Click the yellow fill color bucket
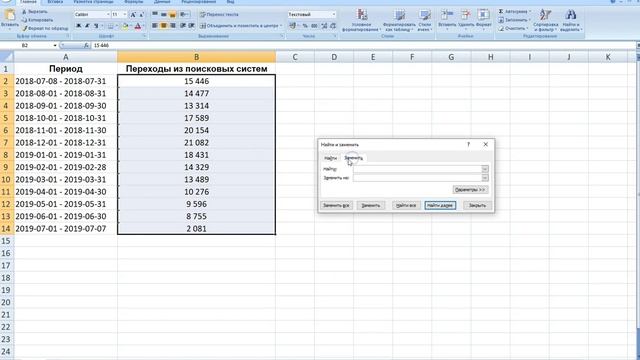Image resolution: width=640 pixels, height=360 pixels. (x=125, y=26)
